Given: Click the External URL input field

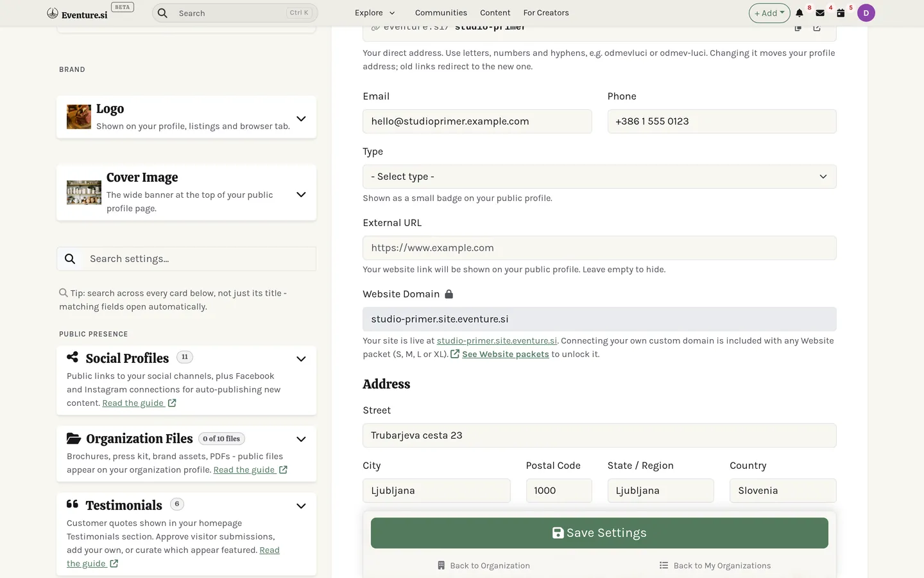Looking at the screenshot, I should (x=599, y=248).
